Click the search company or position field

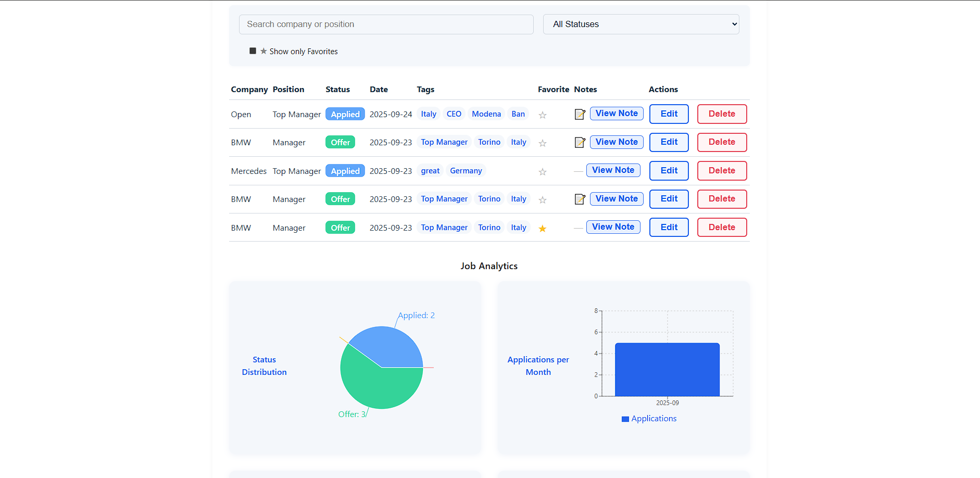(386, 24)
